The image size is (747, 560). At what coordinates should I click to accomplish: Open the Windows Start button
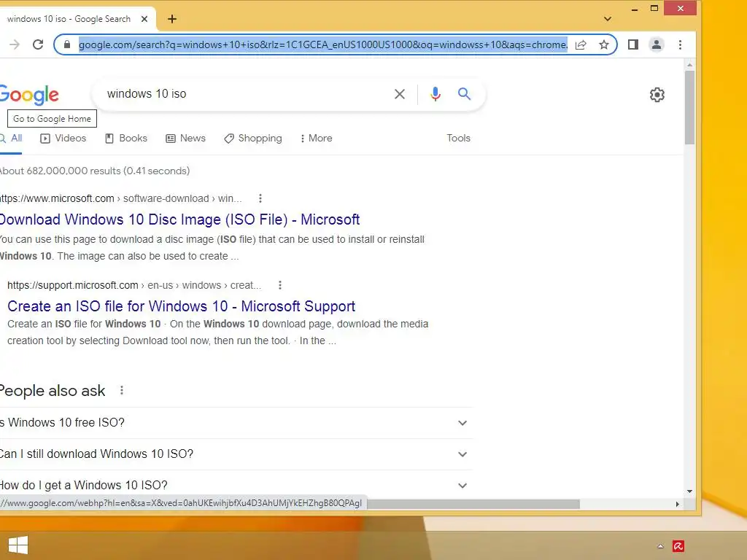18,545
